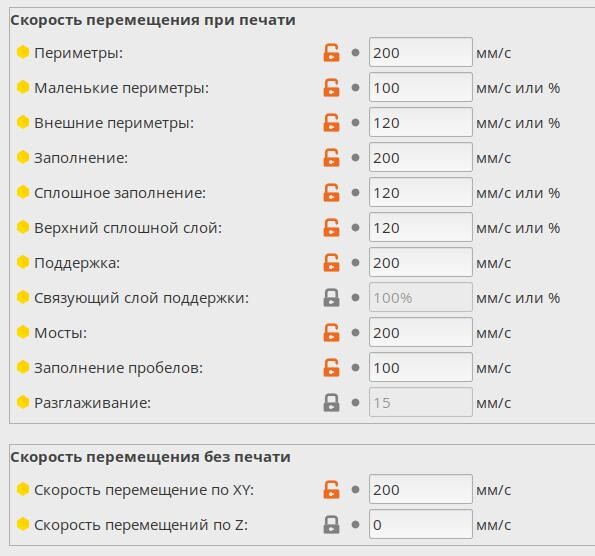Click the orange lock icon next to Маленькие периметры

tap(331, 88)
